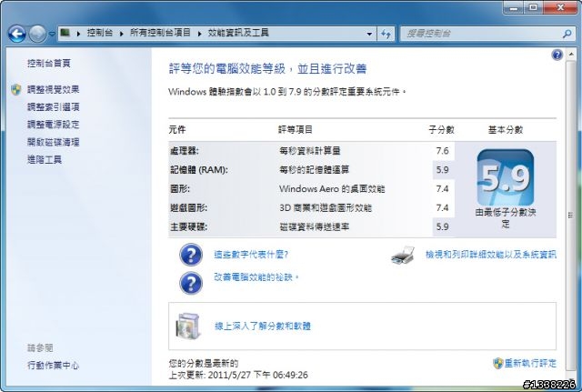Maximize the window
This screenshot has width=582, height=392.
coord(534,8)
